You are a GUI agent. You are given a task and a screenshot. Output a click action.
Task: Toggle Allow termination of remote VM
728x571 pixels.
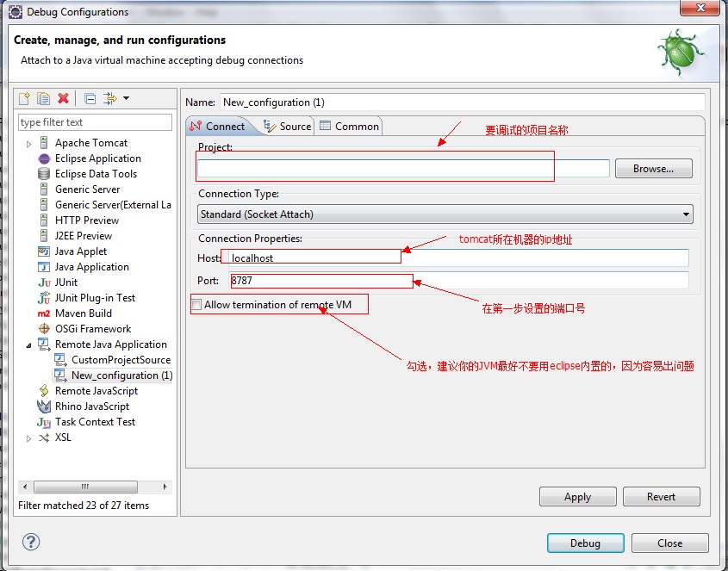click(x=197, y=305)
